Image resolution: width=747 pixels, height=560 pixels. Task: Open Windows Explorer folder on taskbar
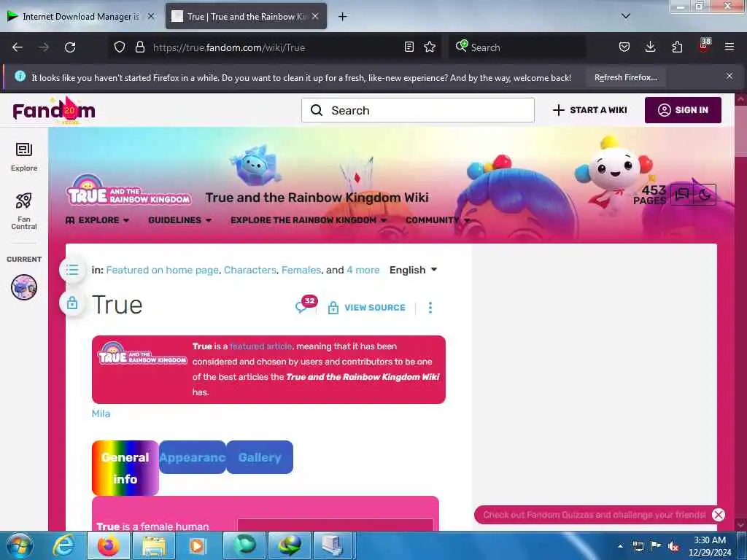click(x=153, y=545)
